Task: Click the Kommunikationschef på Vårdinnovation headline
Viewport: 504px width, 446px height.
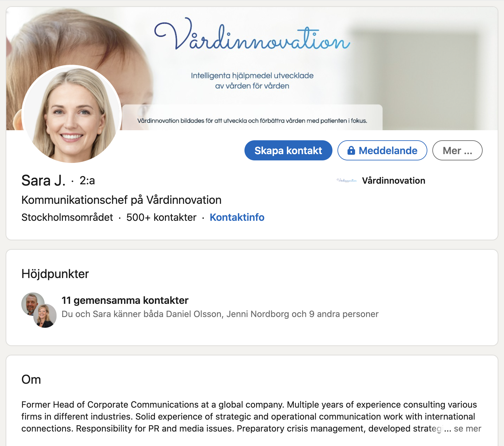Action: coord(121,200)
